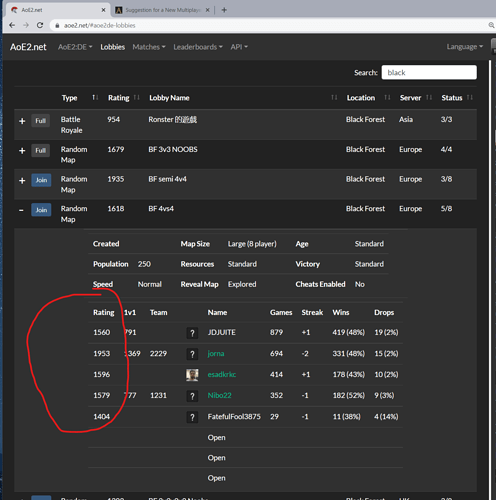This screenshot has width=496, height=500.
Task: Open the AoE2:DE dropdown menu
Action: pos(75,47)
